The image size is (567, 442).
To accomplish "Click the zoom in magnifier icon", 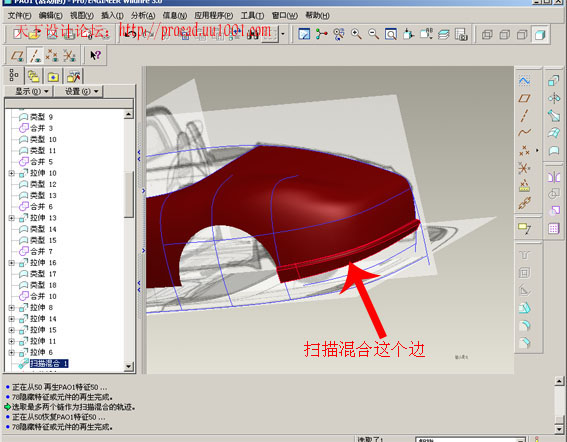I will coord(357,34).
